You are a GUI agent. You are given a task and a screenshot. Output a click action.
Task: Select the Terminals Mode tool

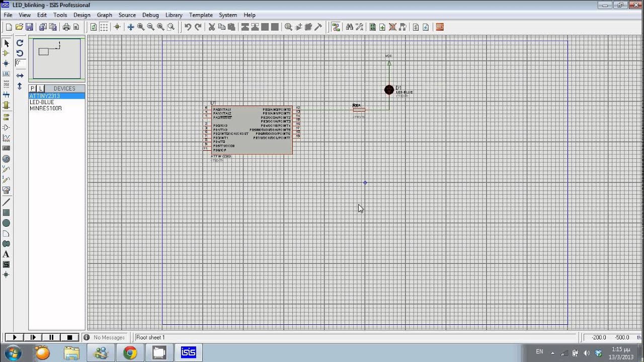tap(7, 117)
